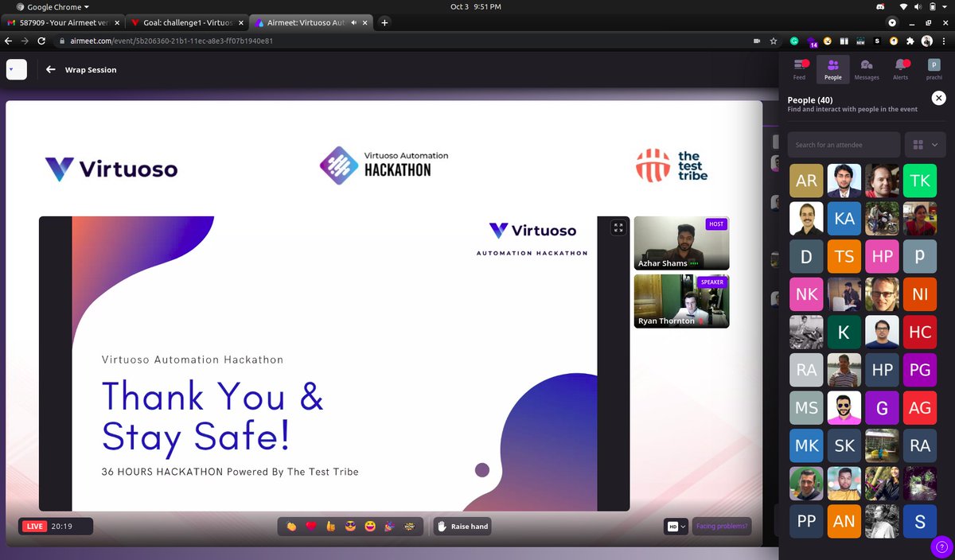The image size is (955, 560).
Task: Send the red heart reaction
Action: [311, 527]
